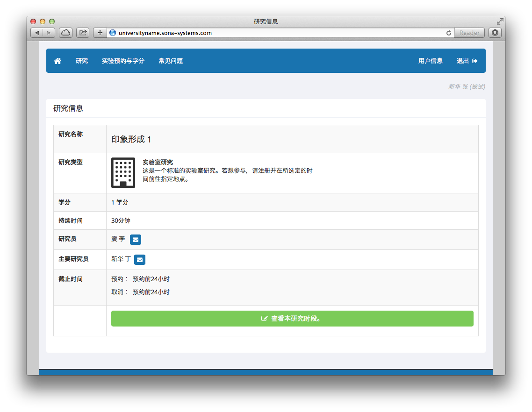Click the 实验室研究 study type heading
This screenshot has height=412, width=532.
click(x=158, y=162)
